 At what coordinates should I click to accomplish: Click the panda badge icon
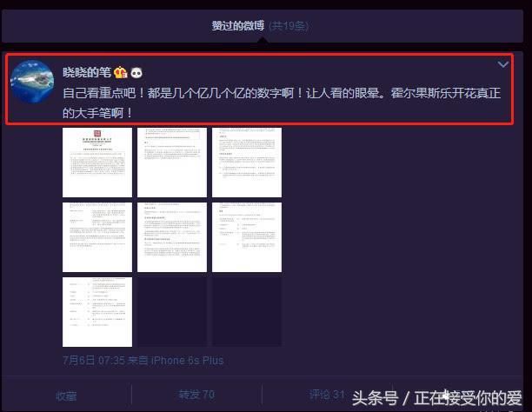[136, 73]
